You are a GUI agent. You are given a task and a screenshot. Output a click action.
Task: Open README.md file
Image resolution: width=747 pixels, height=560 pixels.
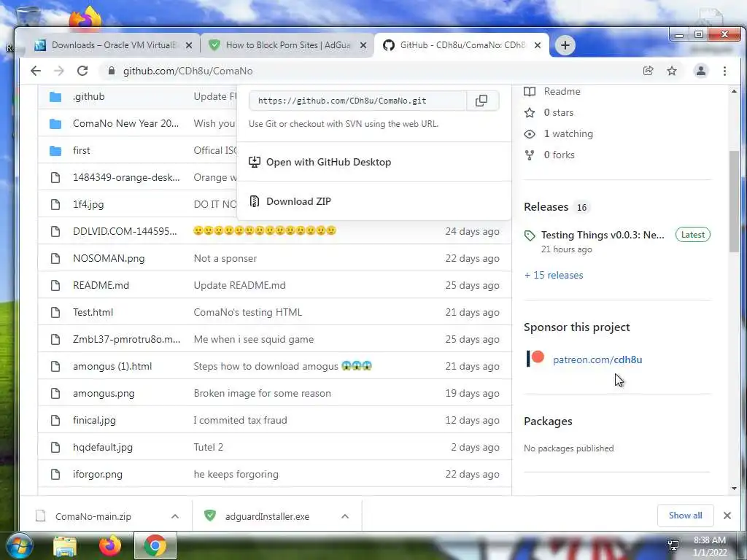(101, 285)
